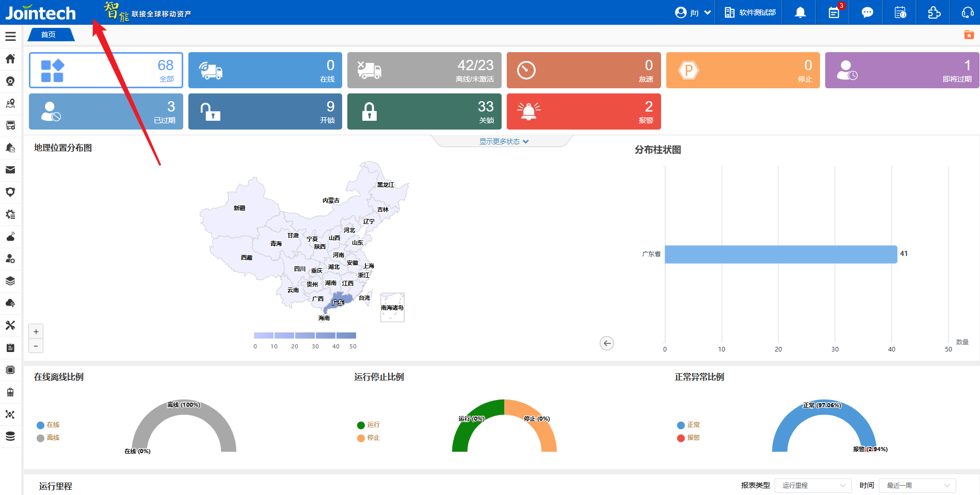This screenshot has height=495, width=980.
Task: Click the wrench tools icon in sidebar
Action: coord(10,325)
